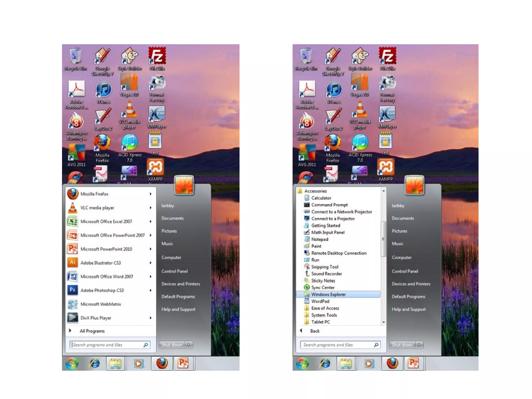This screenshot has width=532, height=399.
Task: Open Sound Recorder from the list
Action: (x=327, y=274)
